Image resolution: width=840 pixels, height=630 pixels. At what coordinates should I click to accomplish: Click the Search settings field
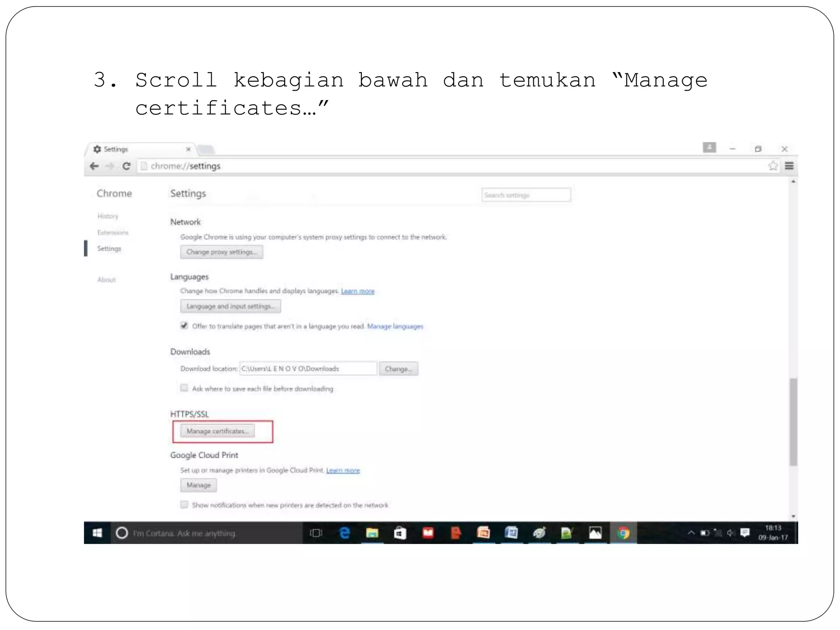526,195
